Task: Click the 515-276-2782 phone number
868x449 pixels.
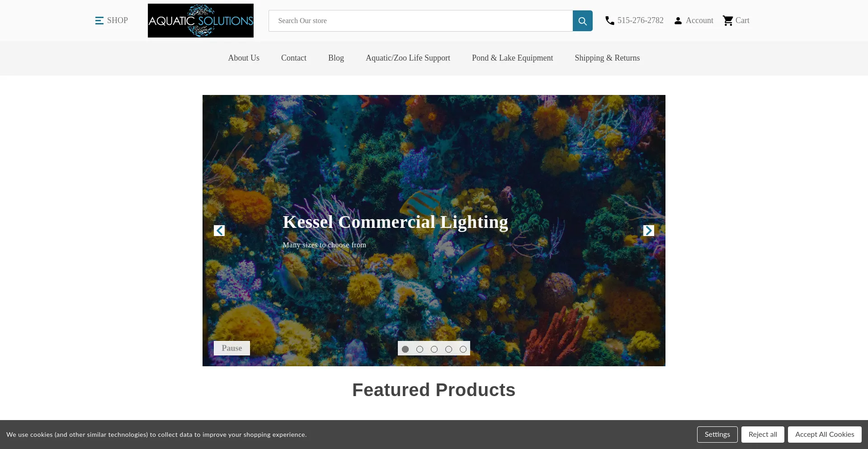Action: tap(641, 20)
